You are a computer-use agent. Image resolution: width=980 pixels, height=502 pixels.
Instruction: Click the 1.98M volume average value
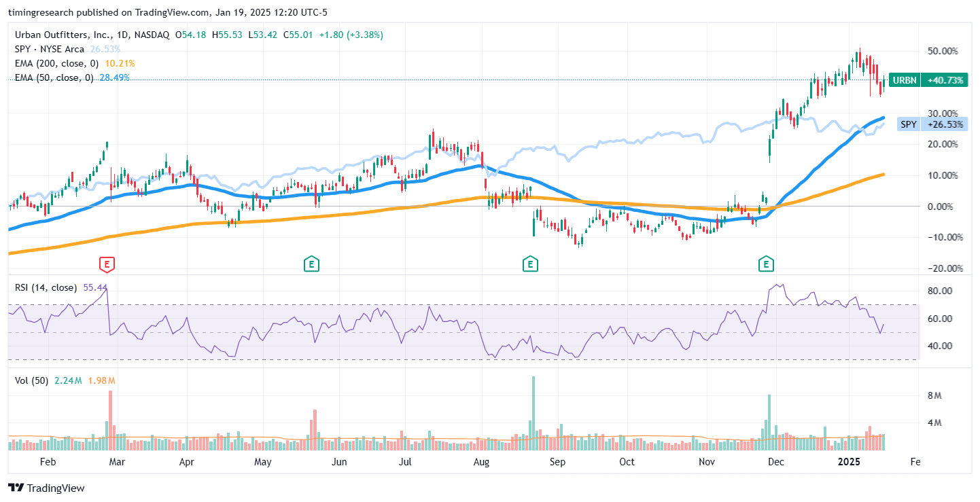tap(102, 381)
